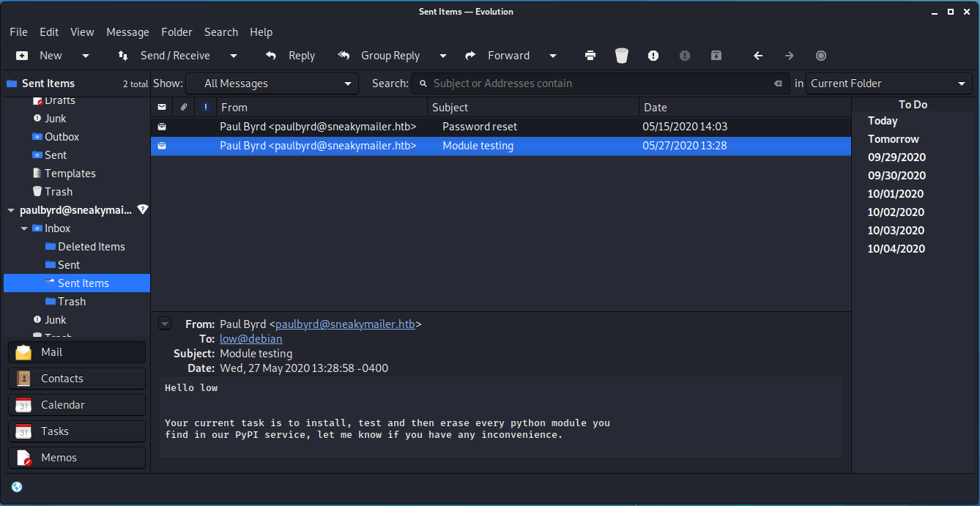Sort messages by the importance flag column header
This screenshot has width=980, height=506.
point(206,107)
